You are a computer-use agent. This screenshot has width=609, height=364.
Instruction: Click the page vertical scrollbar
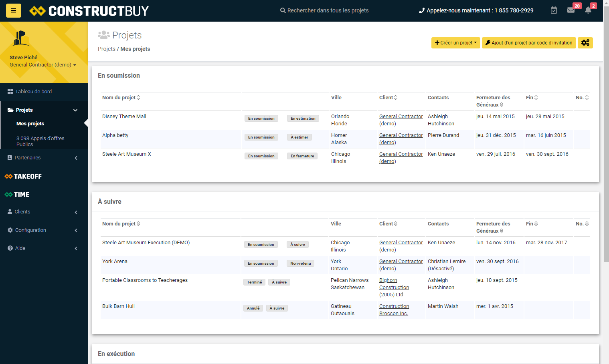coord(606,134)
